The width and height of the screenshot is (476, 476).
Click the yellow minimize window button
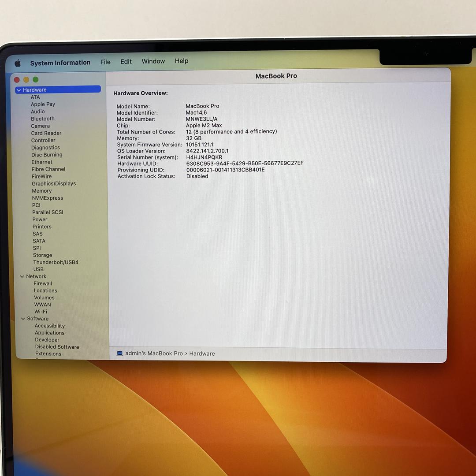point(26,80)
